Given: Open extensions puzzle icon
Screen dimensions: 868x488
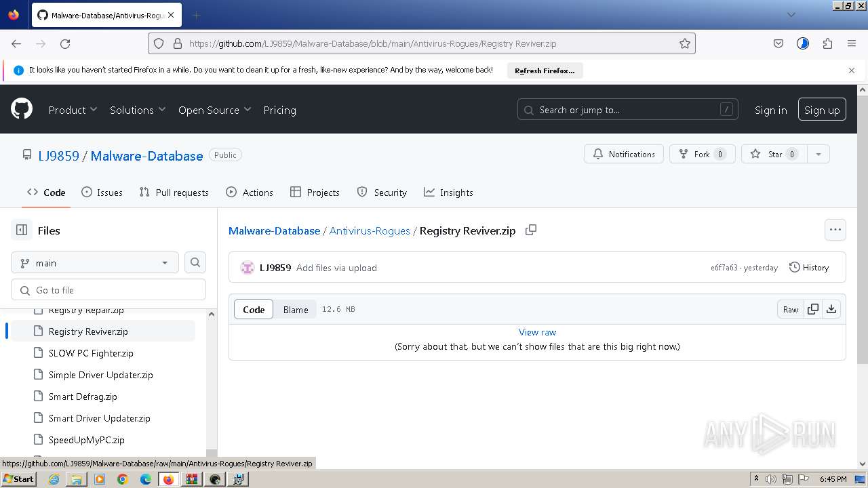Looking at the screenshot, I should [x=827, y=43].
